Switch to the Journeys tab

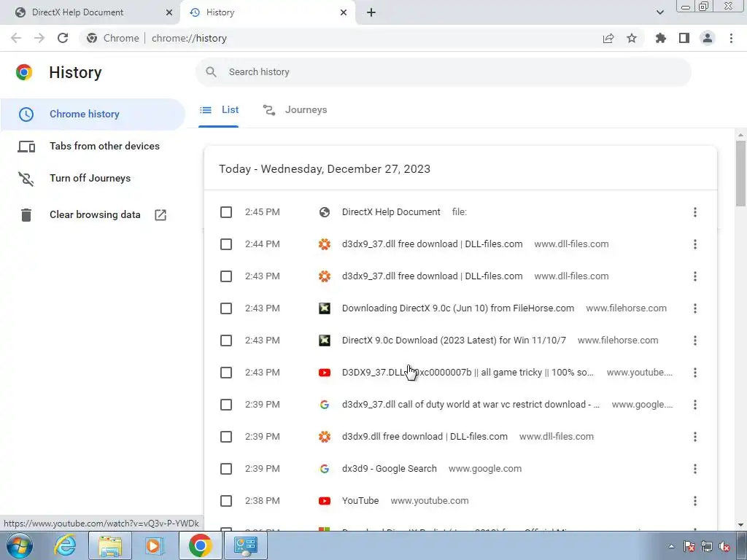pos(295,110)
